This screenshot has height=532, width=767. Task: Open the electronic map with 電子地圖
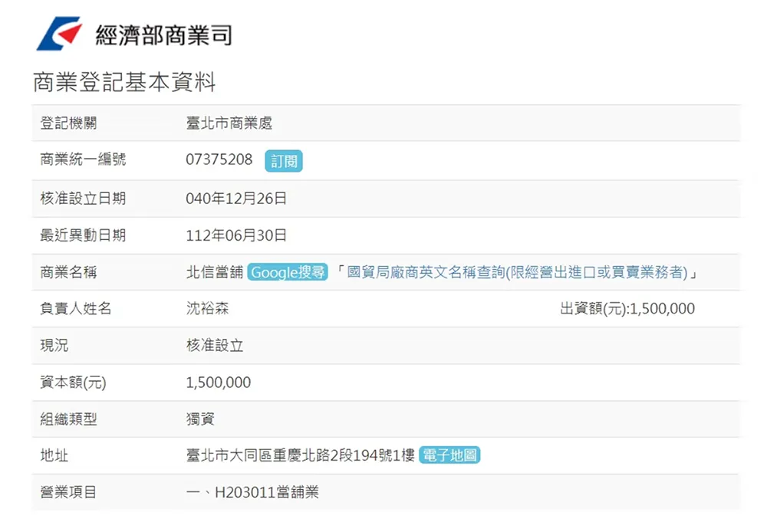[x=449, y=455]
